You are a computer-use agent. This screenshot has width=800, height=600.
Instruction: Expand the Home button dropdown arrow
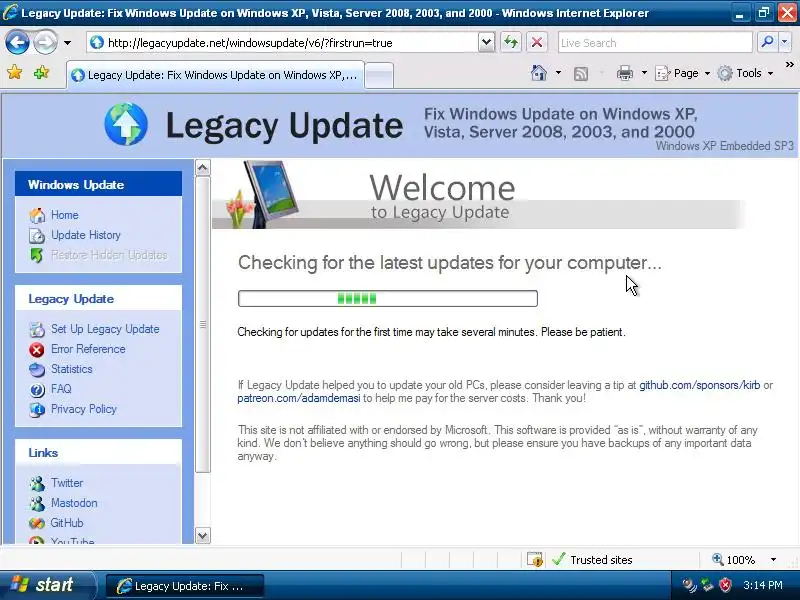558,73
